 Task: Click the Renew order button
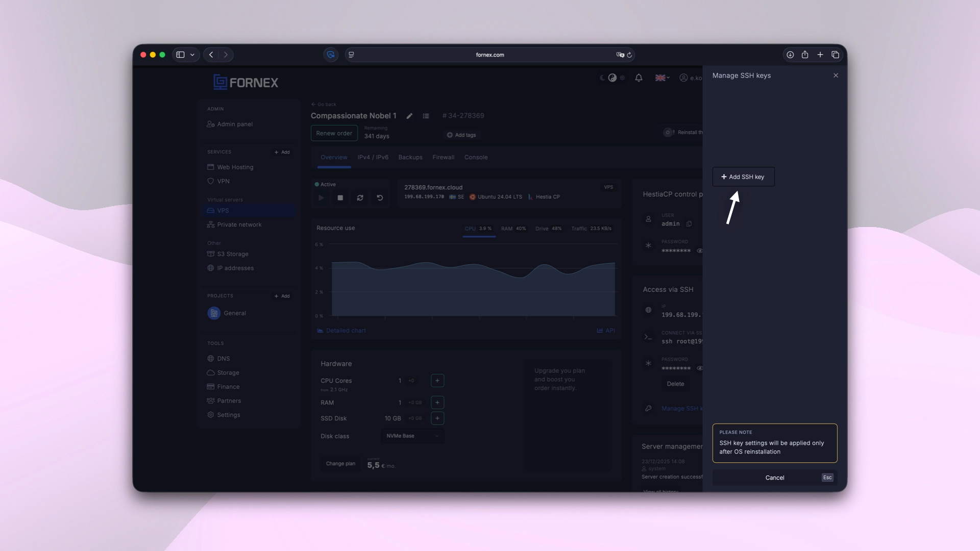[x=334, y=133]
